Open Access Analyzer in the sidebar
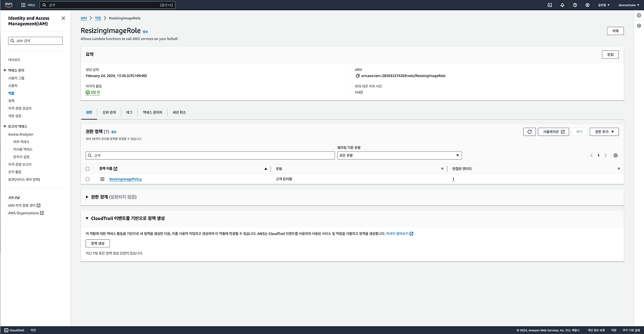The image size is (644, 334). [21, 134]
